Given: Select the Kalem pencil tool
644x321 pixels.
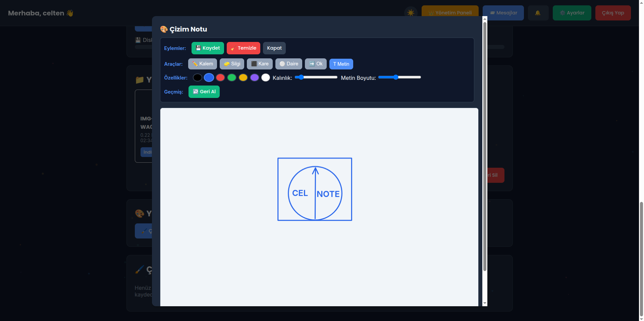Looking at the screenshot, I should tap(202, 64).
